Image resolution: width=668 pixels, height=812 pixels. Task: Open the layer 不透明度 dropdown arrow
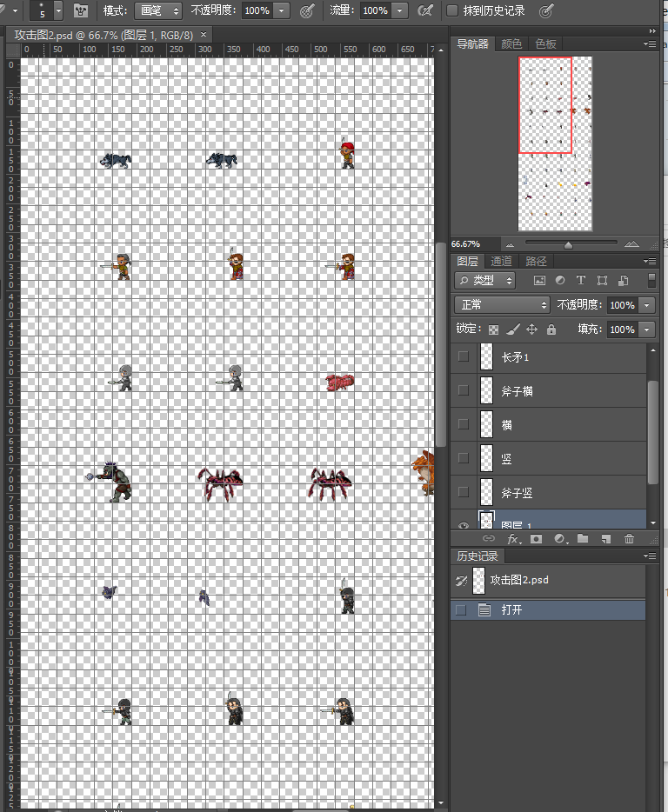(x=647, y=305)
